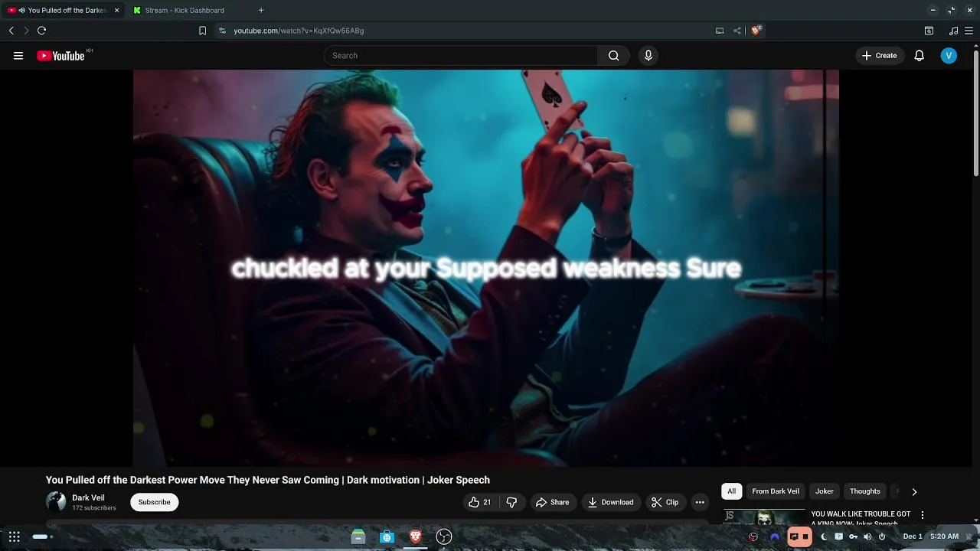Open a new browser tab

pyautogui.click(x=261, y=11)
